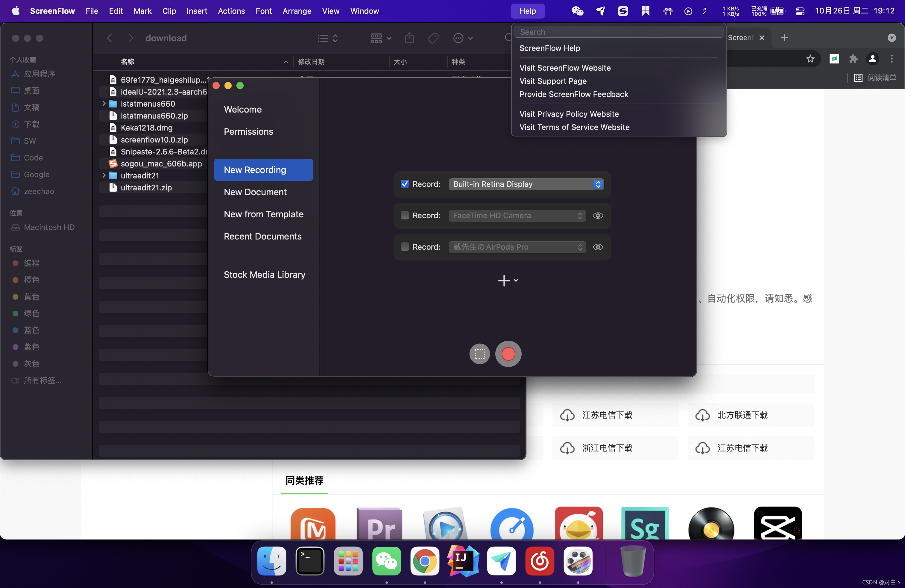905x588 pixels.
Task: Open WeChat from the Dock
Action: tap(386, 561)
